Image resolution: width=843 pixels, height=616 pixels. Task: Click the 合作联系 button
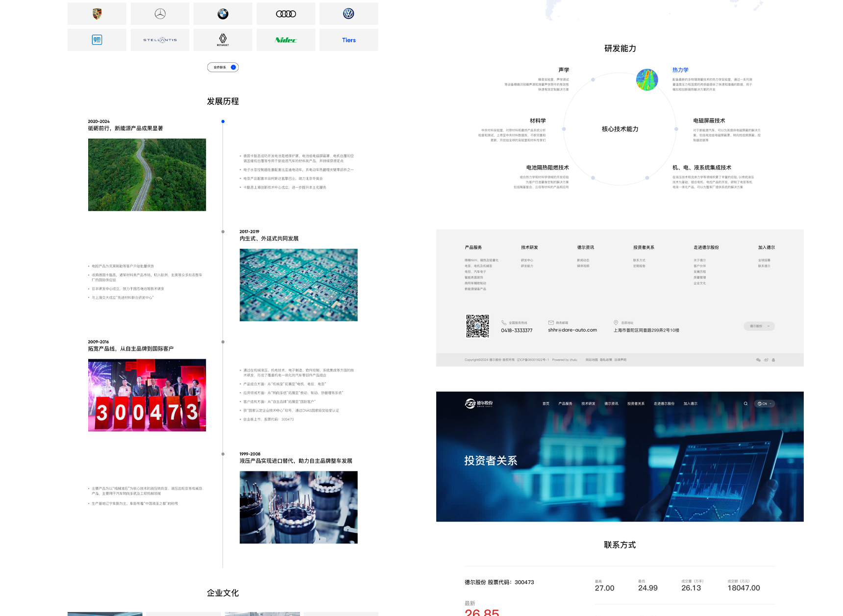click(223, 67)
